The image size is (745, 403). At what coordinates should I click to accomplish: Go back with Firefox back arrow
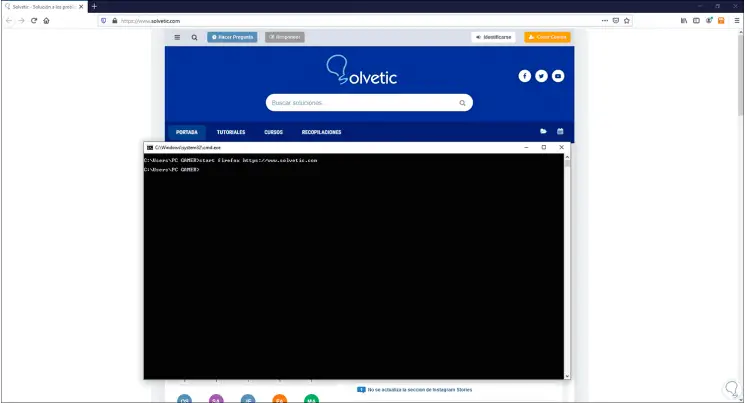click(9, 20)
